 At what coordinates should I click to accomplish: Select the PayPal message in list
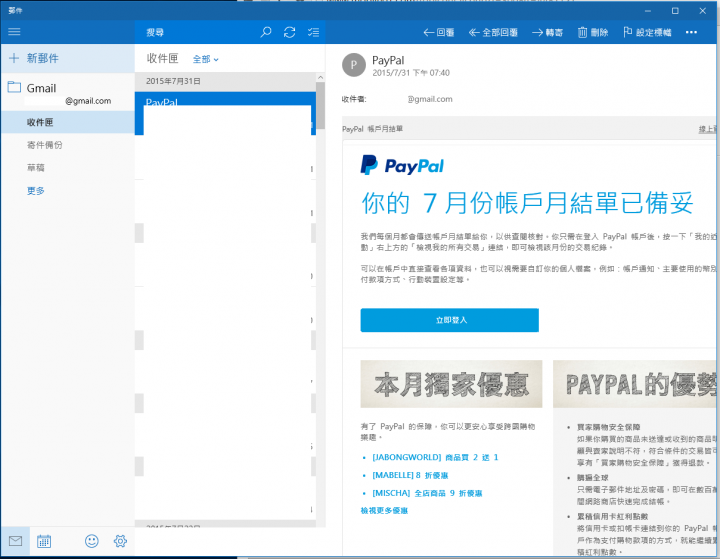pos(225,113)
